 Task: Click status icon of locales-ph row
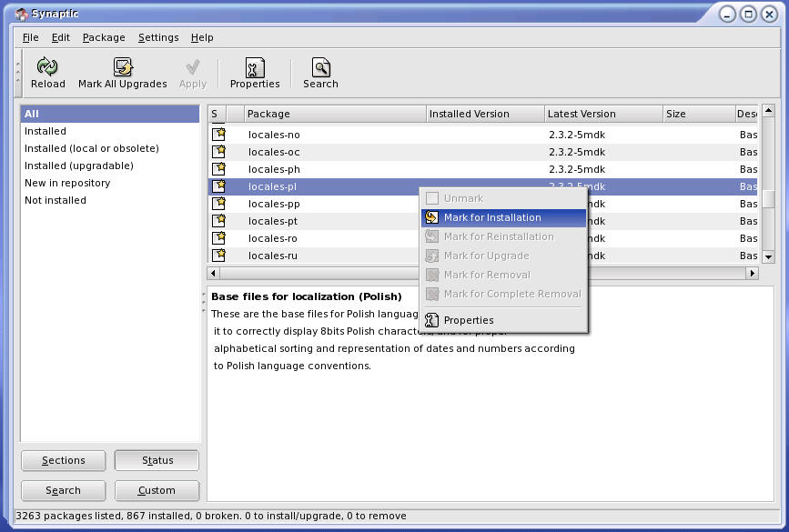pyautogui.click(x=218, y=168)
